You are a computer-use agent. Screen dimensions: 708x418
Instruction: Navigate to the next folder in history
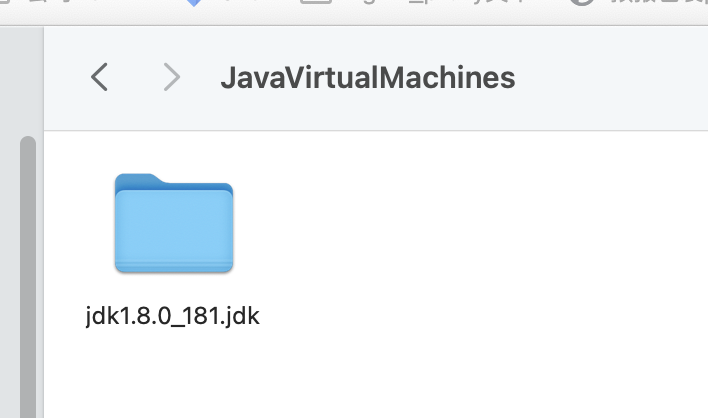[x=172, y=77]
